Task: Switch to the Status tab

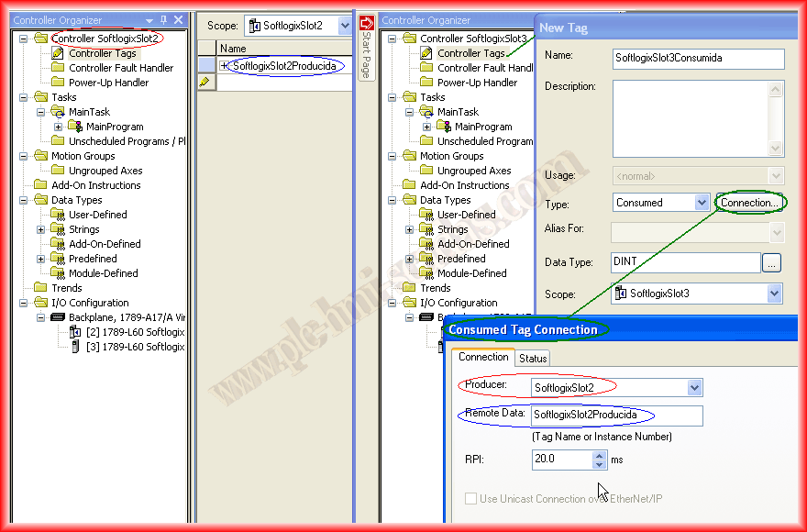Action: pyautogui.click(x=532, y=359)
